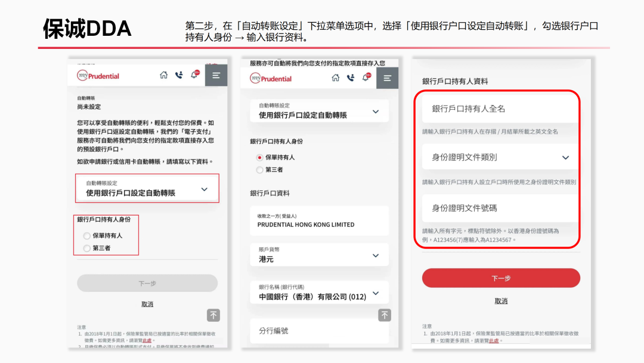644x363 pixels.
Task: Open notification bell in middle phone screen
Action: coord(366,77)
